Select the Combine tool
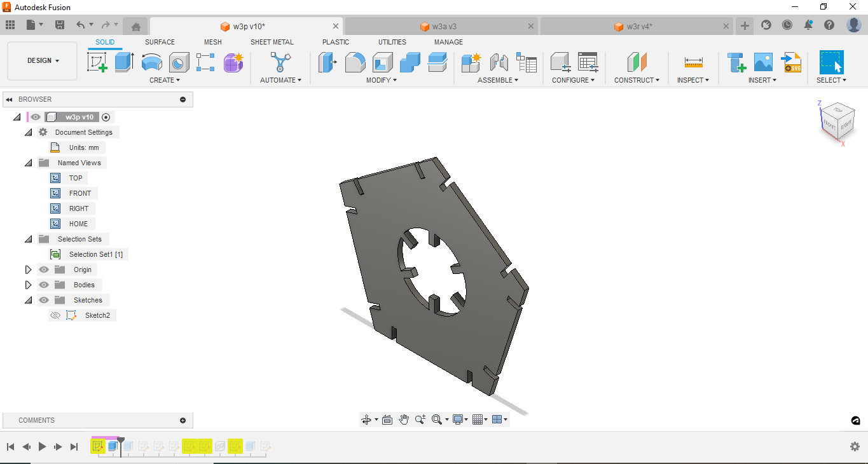Image resolution: width=868 pixels, height=464 pixels. click(x=410, y=62)
